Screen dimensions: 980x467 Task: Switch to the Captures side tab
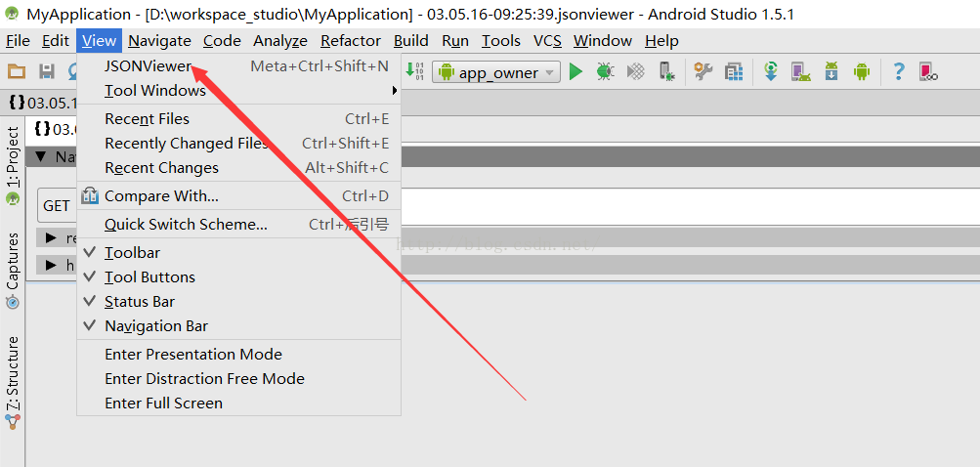tap(13, 270)
